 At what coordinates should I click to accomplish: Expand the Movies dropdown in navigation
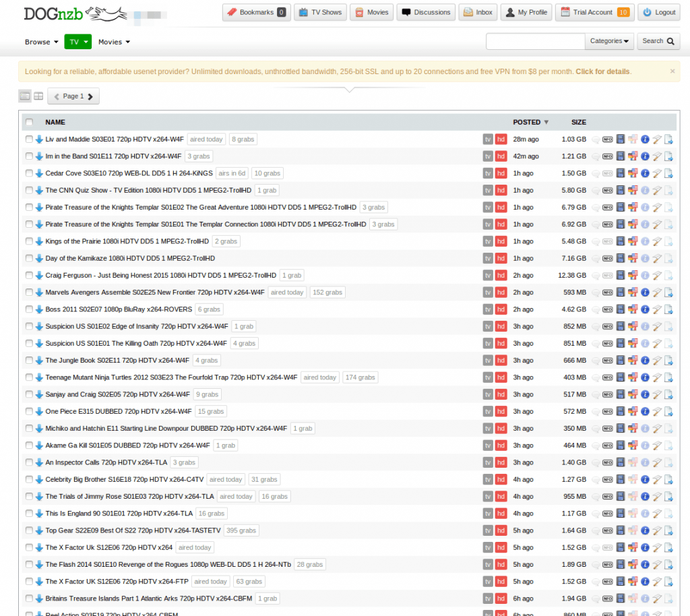pos(114,42)
